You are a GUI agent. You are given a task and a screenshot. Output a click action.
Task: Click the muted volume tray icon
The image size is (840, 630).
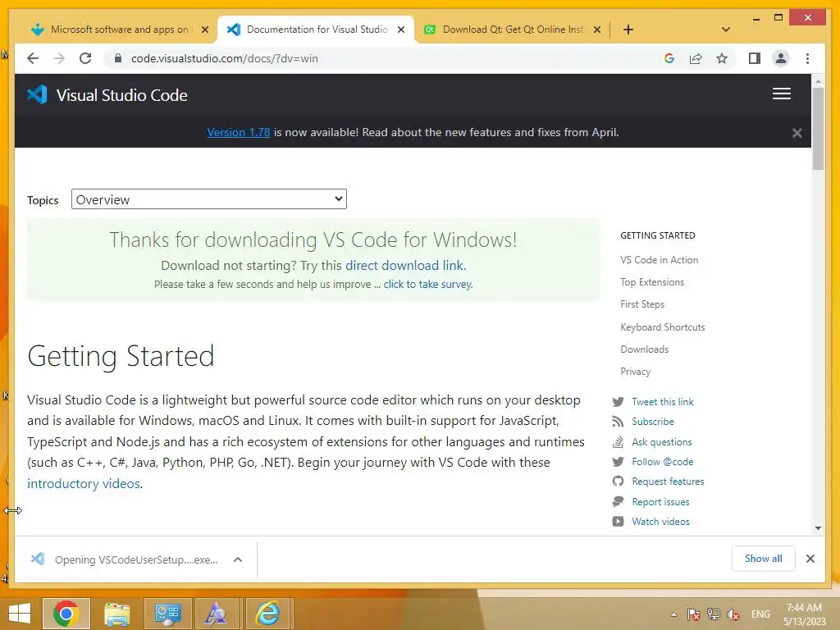click(733, 614)
